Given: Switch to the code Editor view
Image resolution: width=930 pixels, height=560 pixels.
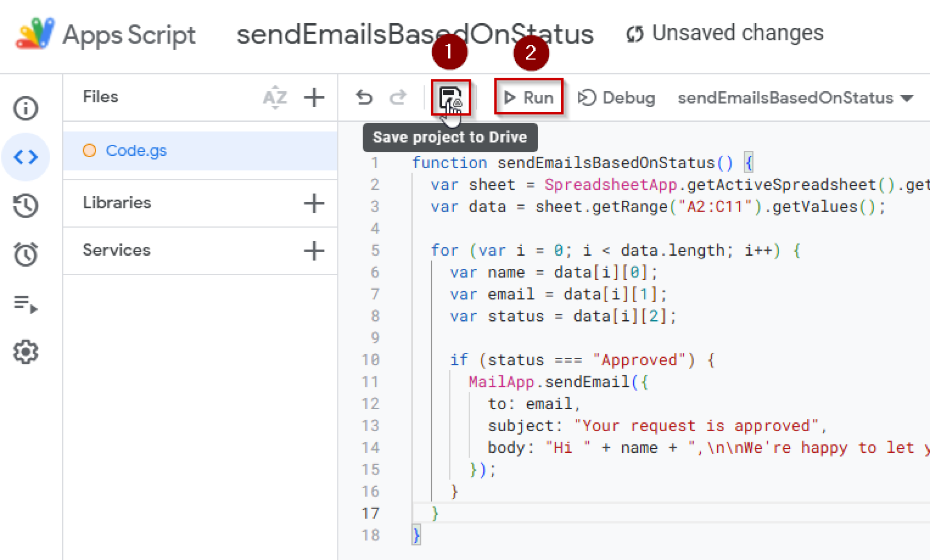Looking at the screenshot, I should (x=26, y=157).
